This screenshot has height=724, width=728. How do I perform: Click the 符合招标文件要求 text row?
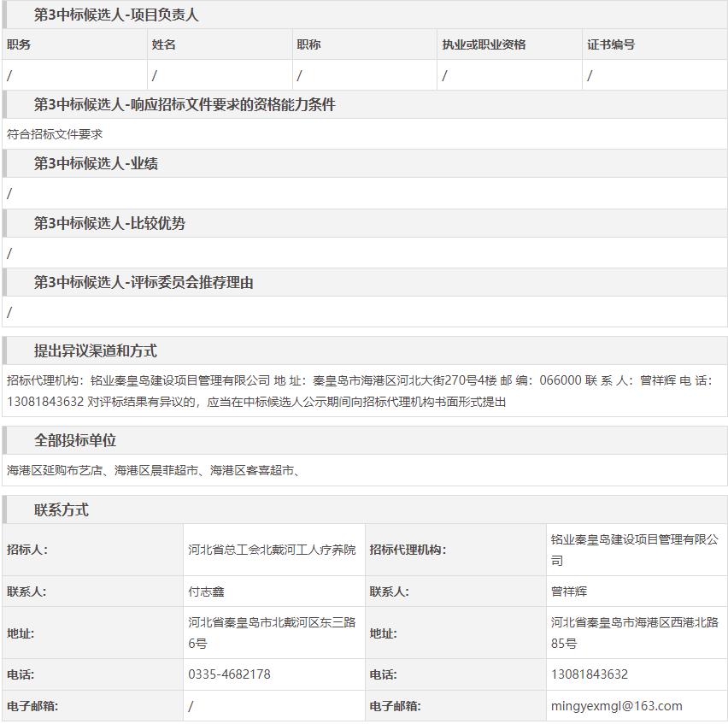coord(55,134)
